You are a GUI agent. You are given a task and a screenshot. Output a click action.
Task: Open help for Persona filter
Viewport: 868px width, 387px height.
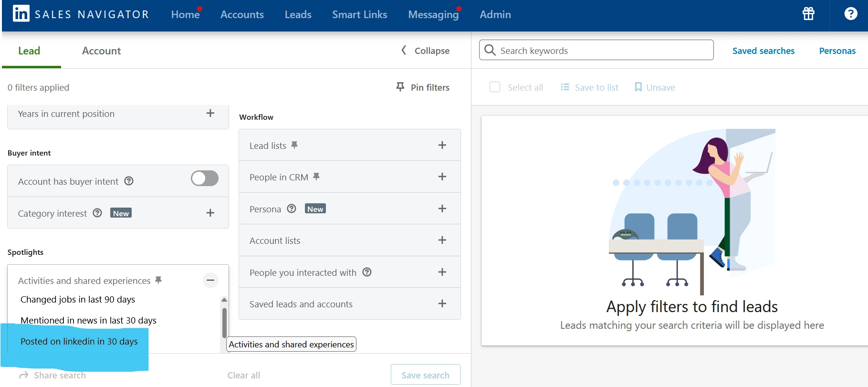[292, 209]
